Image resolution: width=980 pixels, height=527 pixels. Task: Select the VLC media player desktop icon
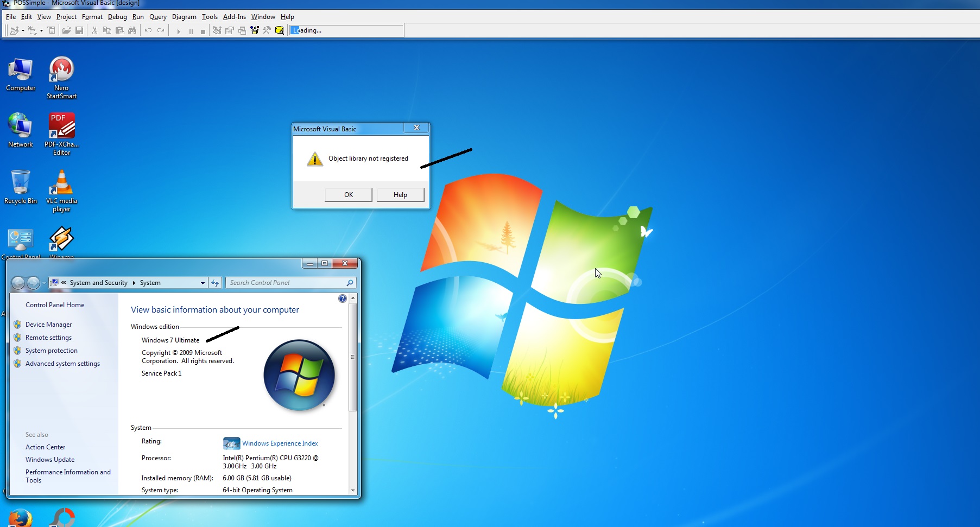click(61, 191)
